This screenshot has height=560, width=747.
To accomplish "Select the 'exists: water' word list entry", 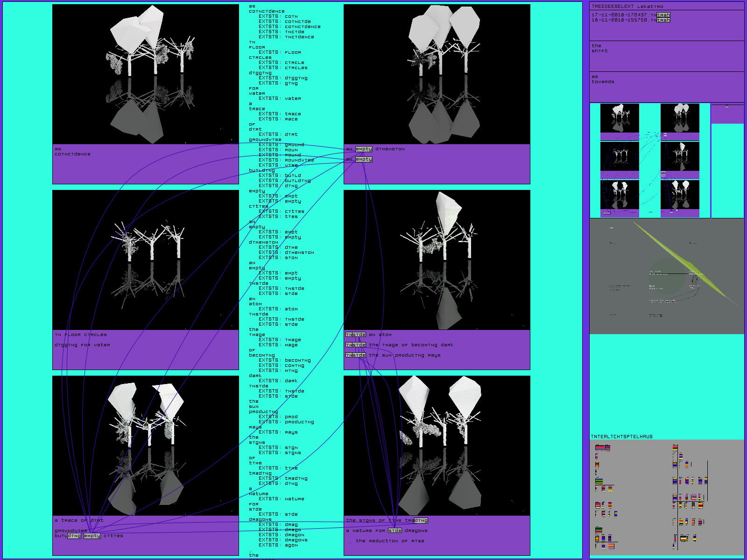I will tap(280, 98).
